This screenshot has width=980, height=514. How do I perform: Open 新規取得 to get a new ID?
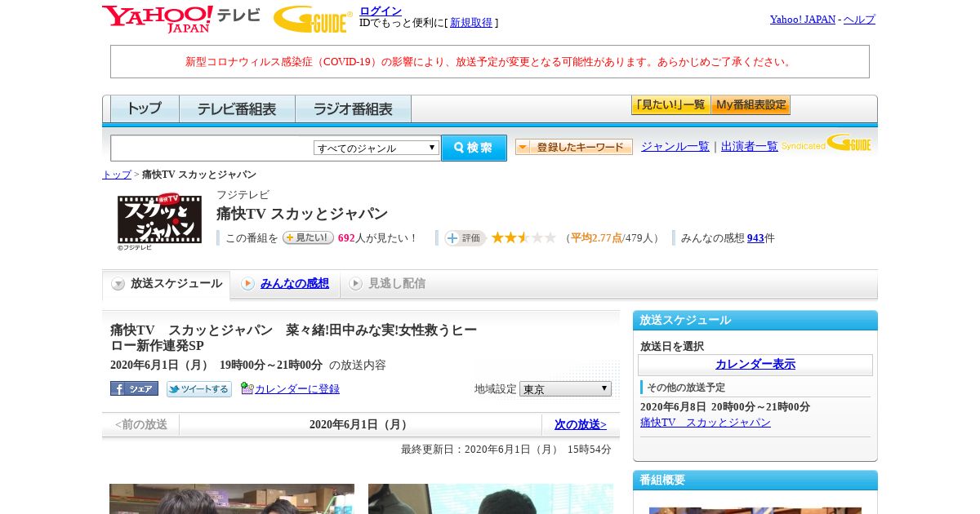point(471,23)
